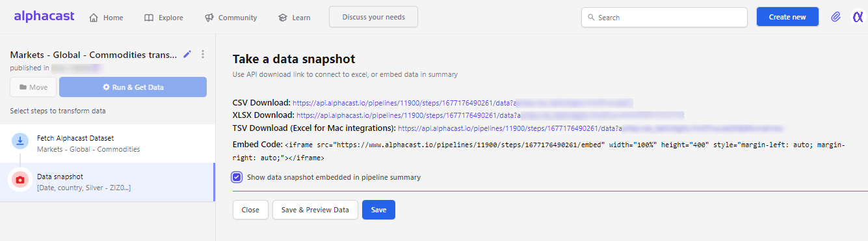Click the download icon of Fetch step

click(20, 140)
